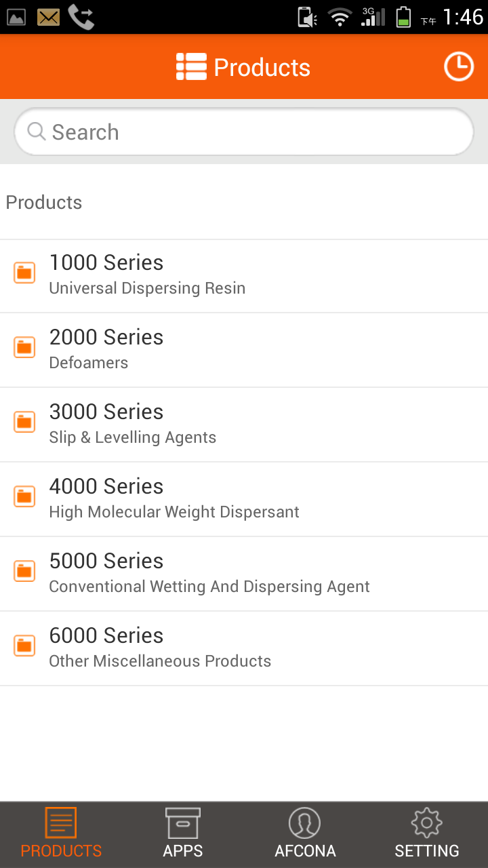
Task: Click the Products list icon in header
Action: (x=191, y=67)
